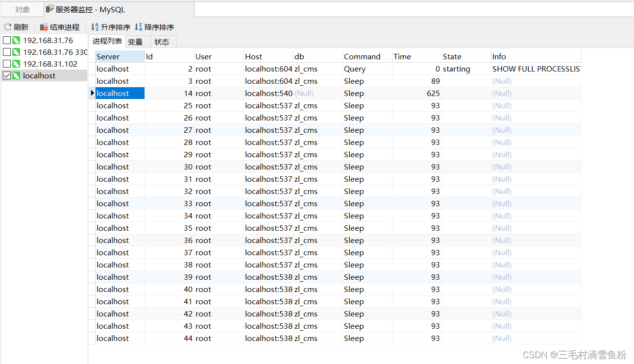
Task: Click the server monitor tab icon
Action: (x=50, y=9)
